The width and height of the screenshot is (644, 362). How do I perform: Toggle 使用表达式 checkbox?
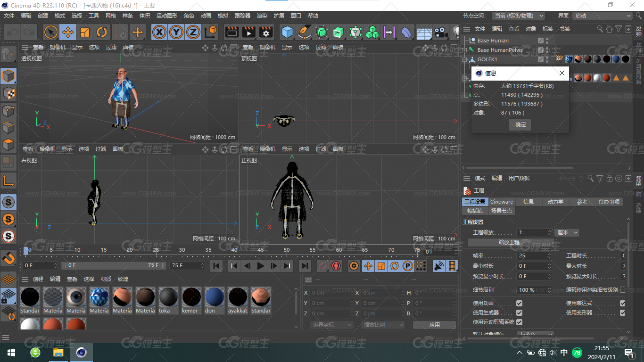(622, 303)
